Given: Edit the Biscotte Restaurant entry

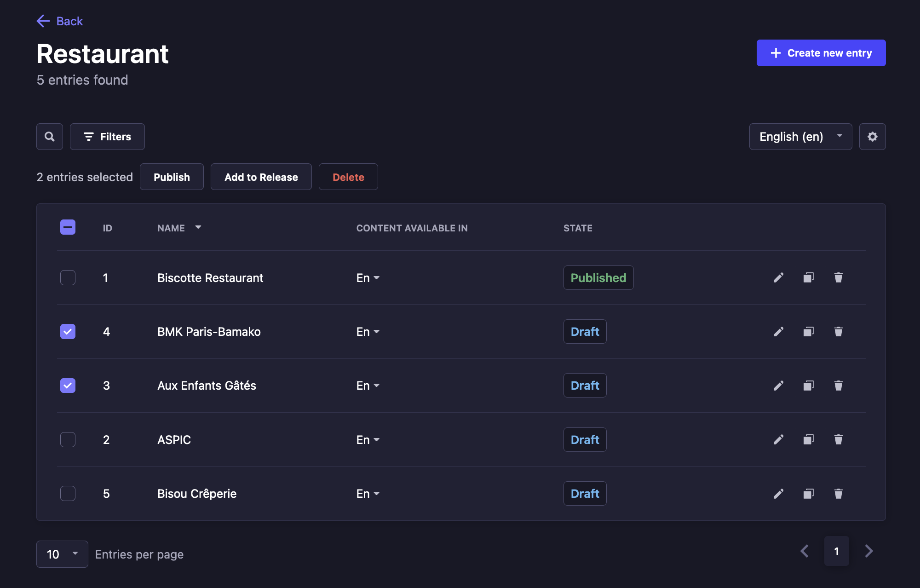Looking at the screenshot, I should tap(778, 277).
